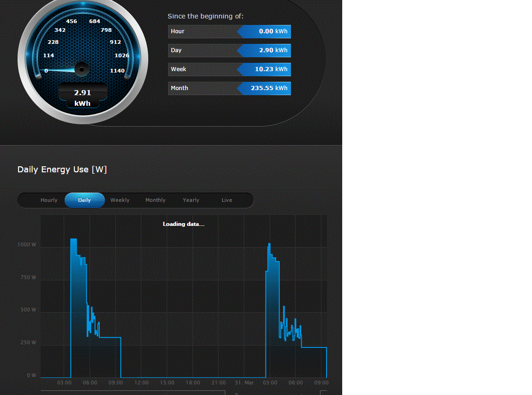The height and width of the screenshot is (395, 532).
Task: Click the 31. Mar axis date label
Action: [x=244, y=383]
